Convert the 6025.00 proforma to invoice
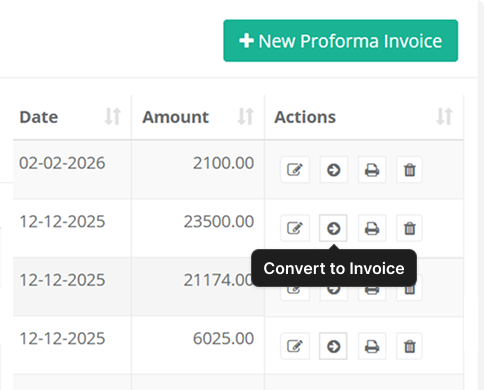Screen dimensions: 484x390 (333, 346)
